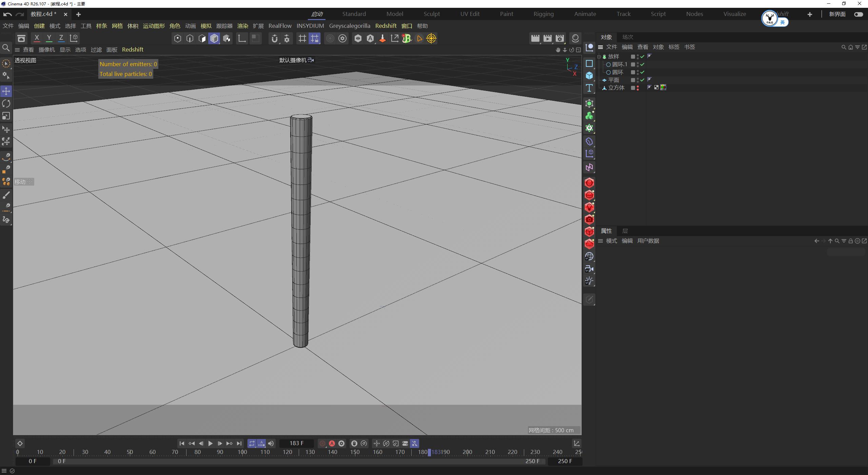The image size is (868, 475).
Task: Enable the snapping magnet toggle
Action: click(x=274, y=38)
